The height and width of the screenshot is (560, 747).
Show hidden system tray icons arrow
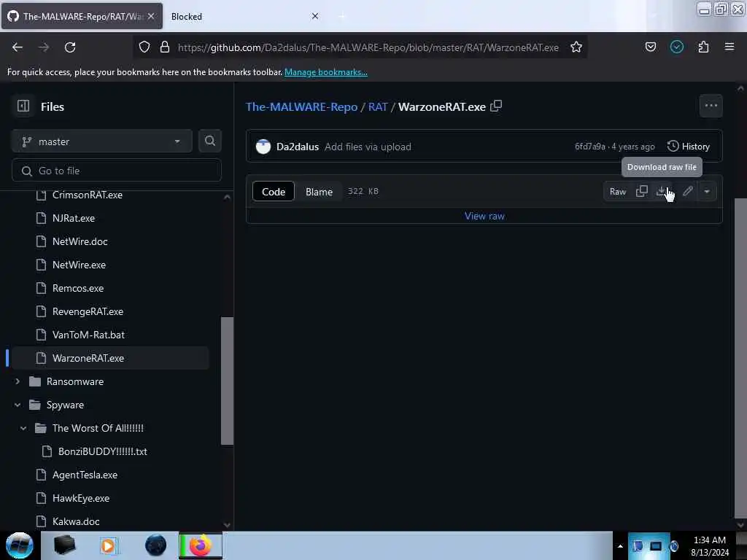pyautogui.click(x=620, y=546)
